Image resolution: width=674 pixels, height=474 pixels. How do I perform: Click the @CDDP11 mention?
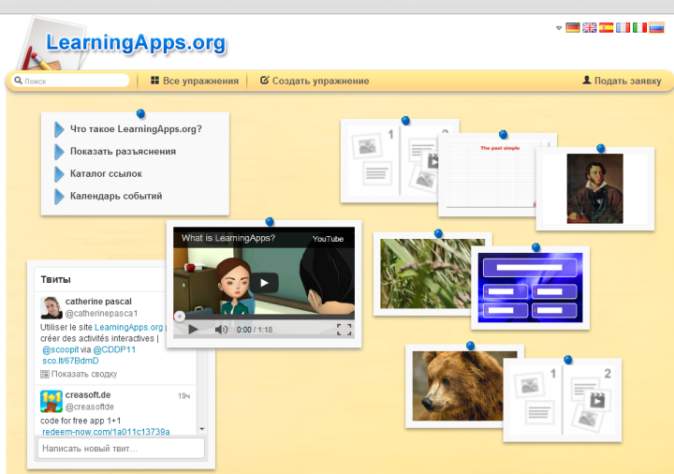[114, 350]
